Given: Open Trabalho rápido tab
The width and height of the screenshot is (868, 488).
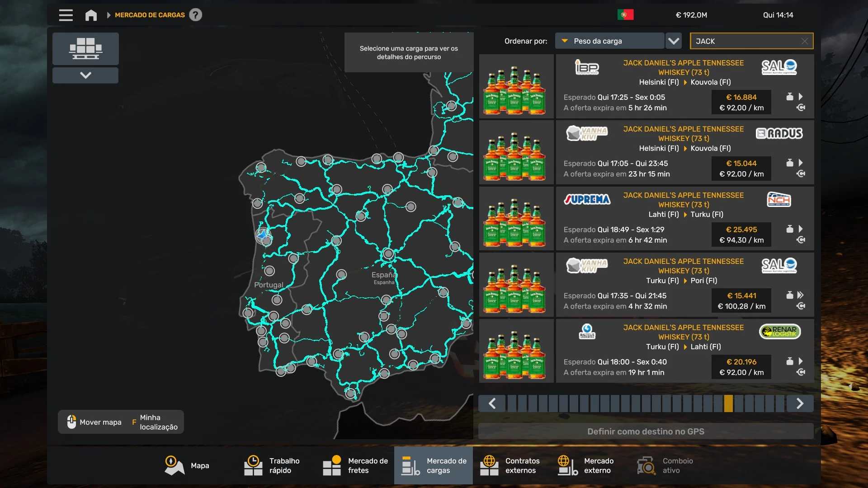Looking at the screenshot, I should pyautogui.click(x=272, y=465).
